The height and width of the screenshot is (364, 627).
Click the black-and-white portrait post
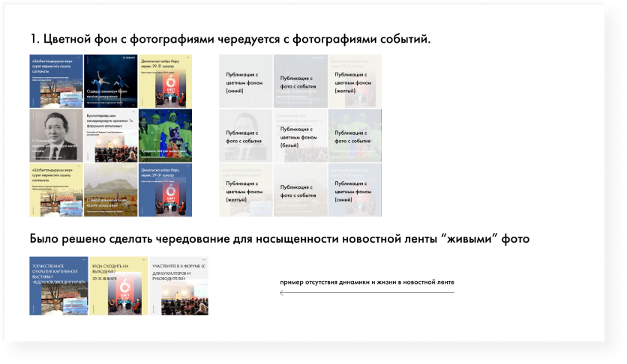click(56, 136)
